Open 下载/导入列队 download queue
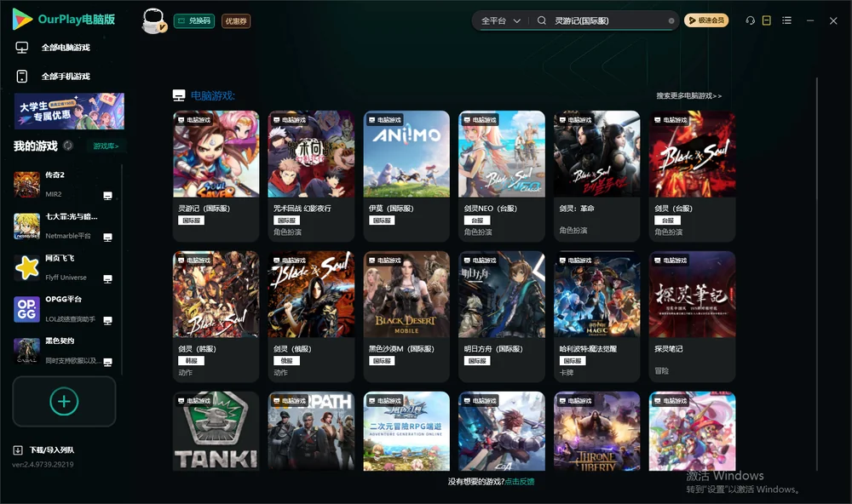Screen dimensions: 852x504 point(44,450)
